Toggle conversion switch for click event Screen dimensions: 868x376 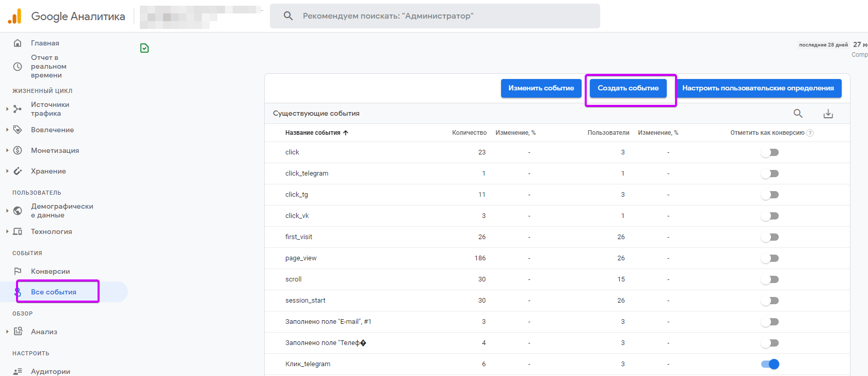[x=769, y=152]
